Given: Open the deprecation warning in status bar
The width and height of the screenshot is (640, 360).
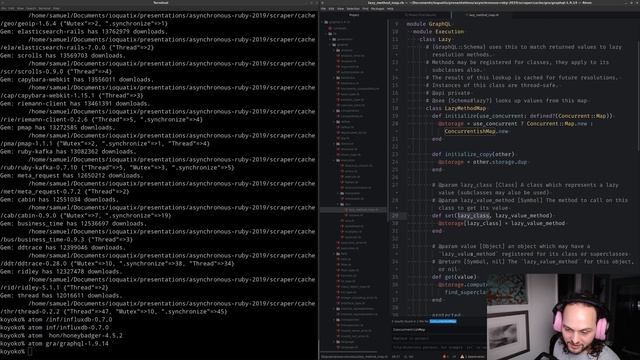Looking at the screenshot, I should click(472, 357).
